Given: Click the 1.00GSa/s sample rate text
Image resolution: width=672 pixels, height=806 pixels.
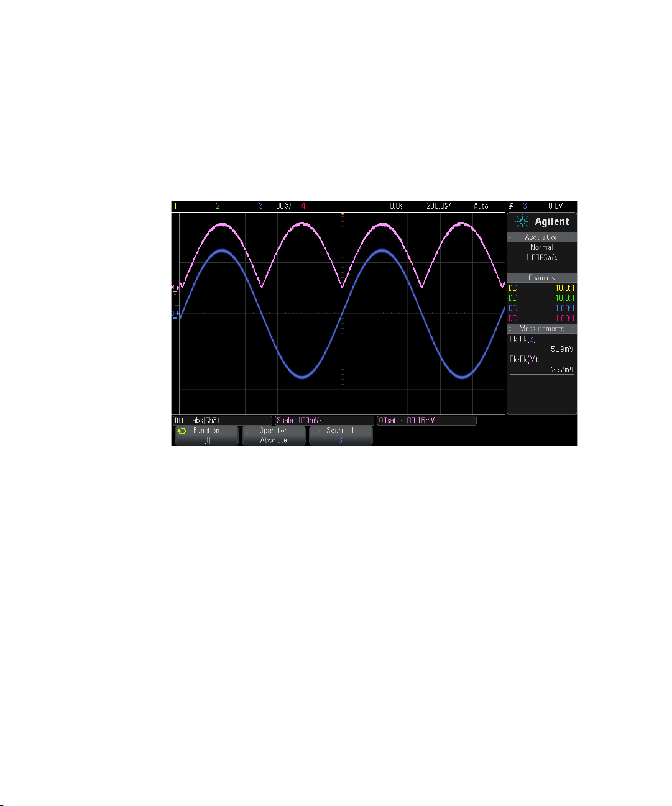Looking at the screenshot, I should coord(541,257).
